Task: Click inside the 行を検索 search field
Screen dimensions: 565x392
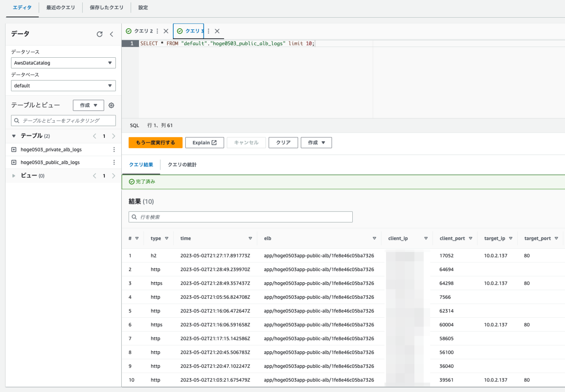Action: click(240, 217)
